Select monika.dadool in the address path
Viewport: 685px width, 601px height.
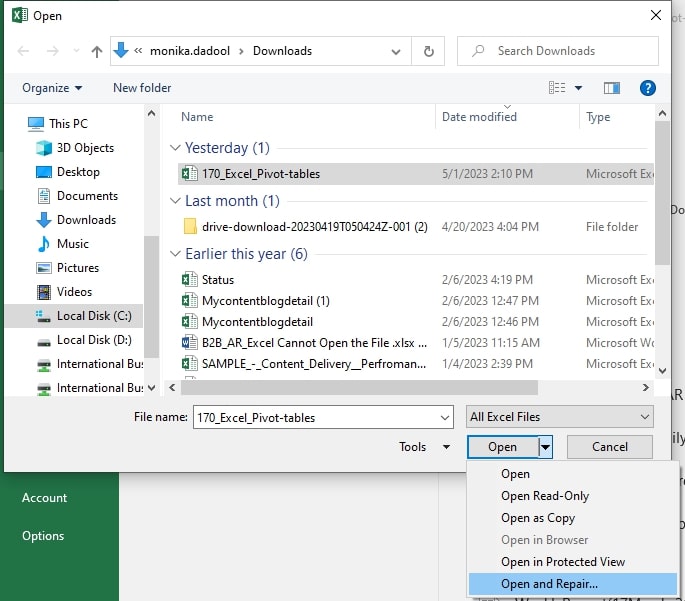[x=190, y=51]
